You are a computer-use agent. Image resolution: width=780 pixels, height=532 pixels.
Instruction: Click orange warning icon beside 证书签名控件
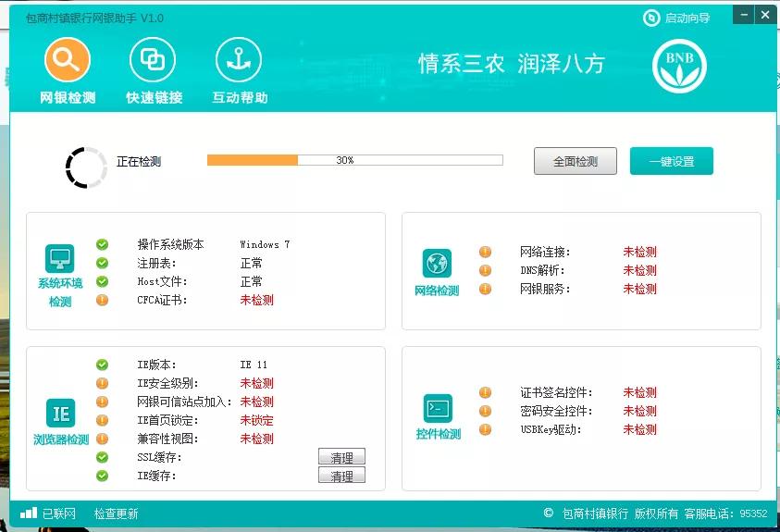pyautogui.click(x=485, y=392)
